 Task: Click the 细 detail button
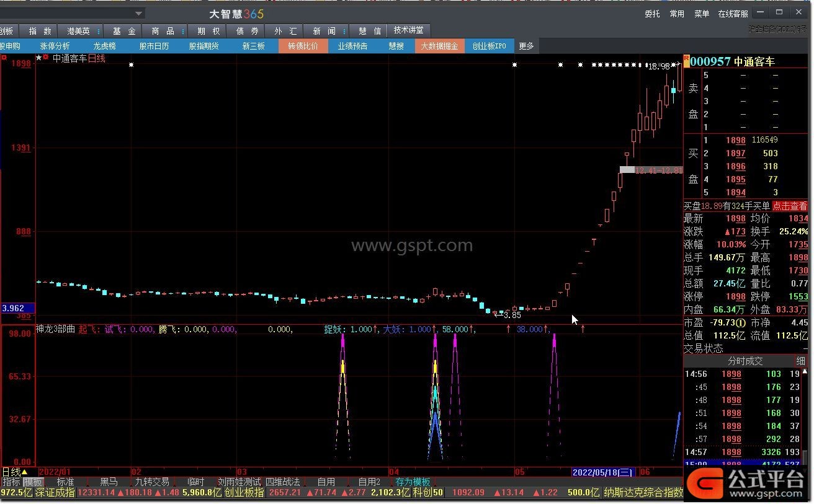[801, 361]
